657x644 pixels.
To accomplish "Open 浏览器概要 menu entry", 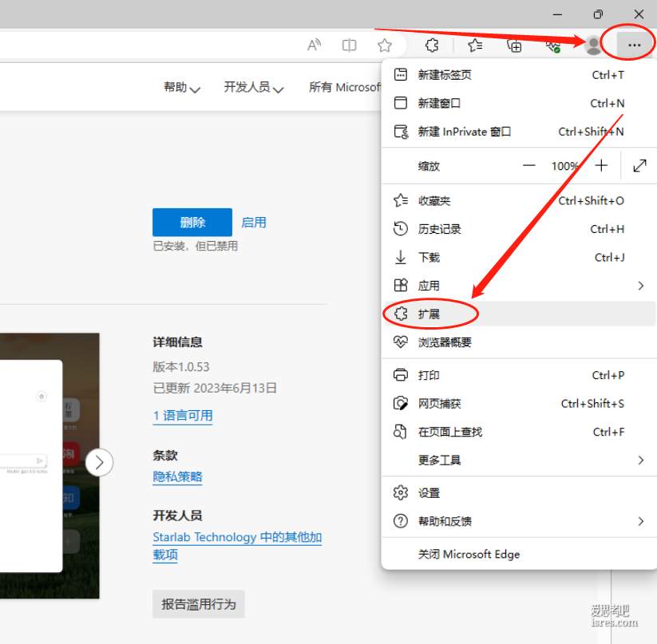I will pyautogui.click(x=519, y=342).
